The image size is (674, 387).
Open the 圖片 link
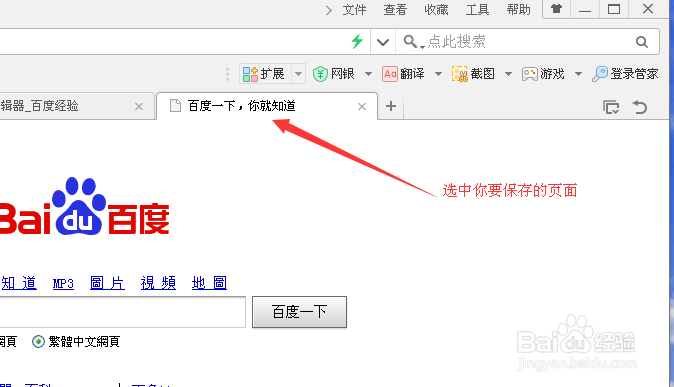[x=107, y=283]
